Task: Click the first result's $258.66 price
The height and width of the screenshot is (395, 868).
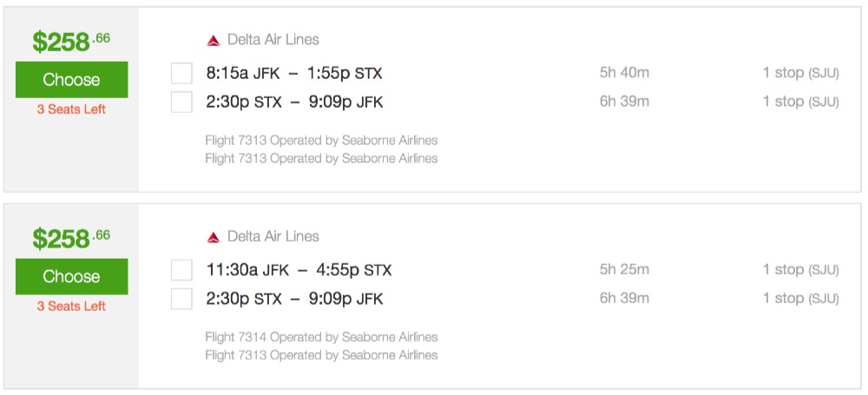Action: click(x=71, y=41)
